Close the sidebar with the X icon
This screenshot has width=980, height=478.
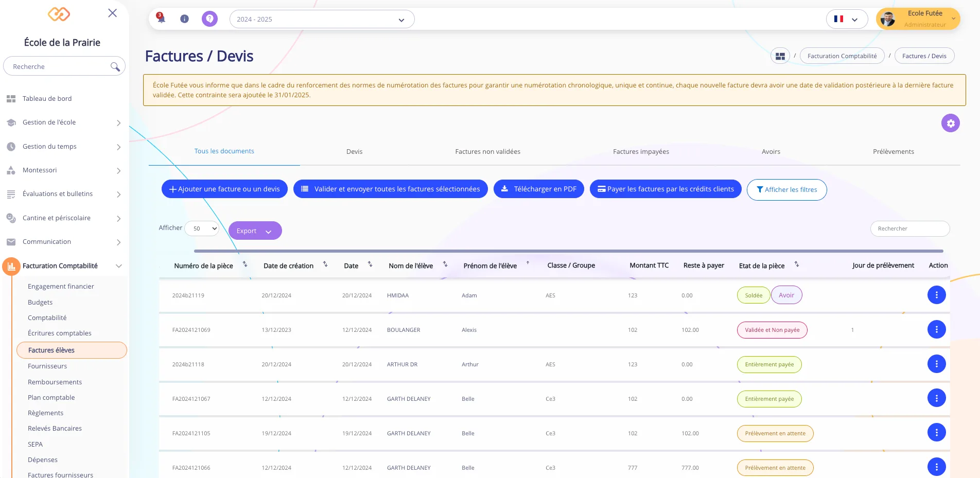click(x=112, y=13)
